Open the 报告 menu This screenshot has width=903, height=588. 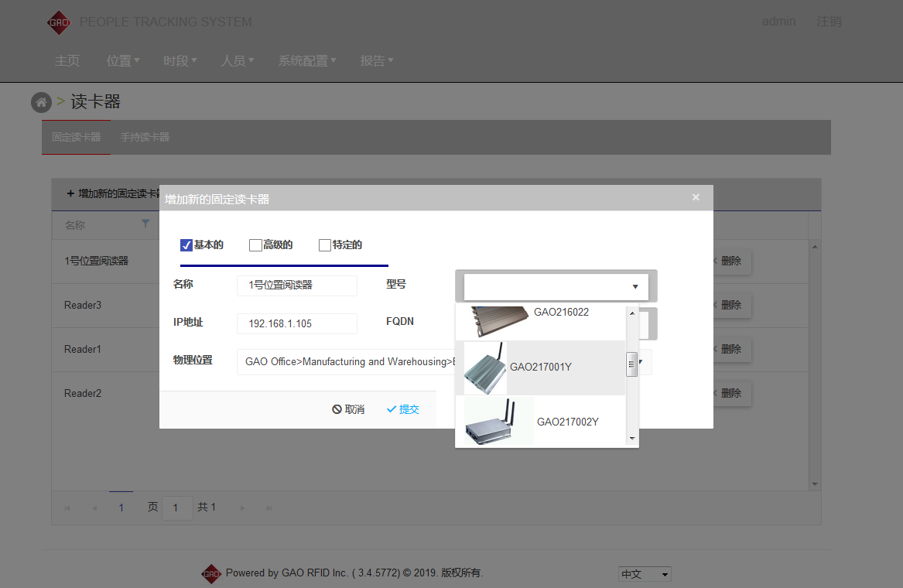[377, 61]
